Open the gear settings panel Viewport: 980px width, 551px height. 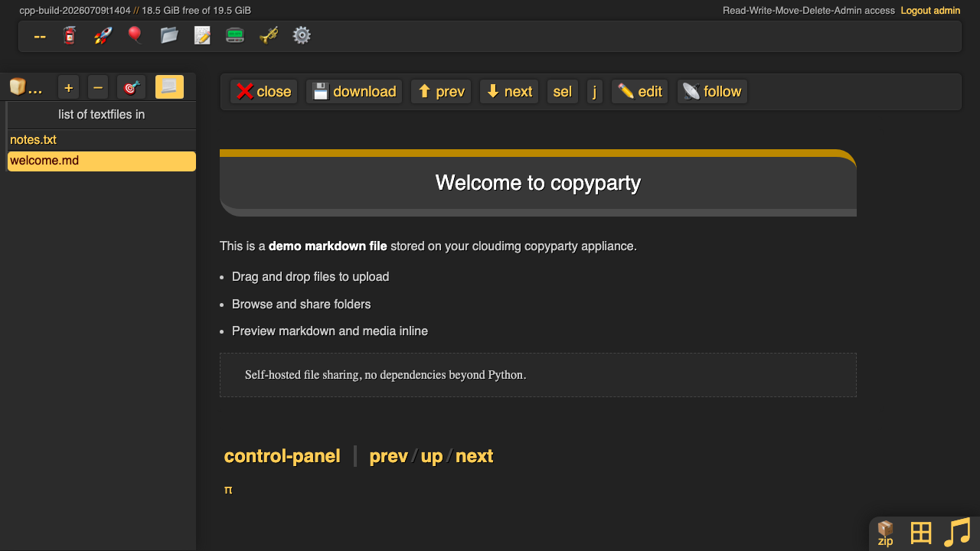coord(302,35)
